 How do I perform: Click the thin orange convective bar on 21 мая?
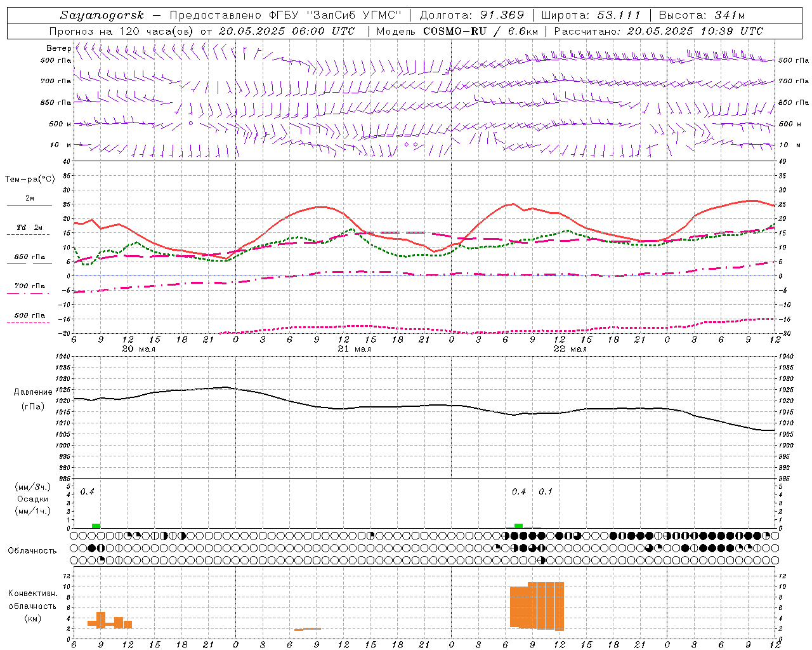308,629
